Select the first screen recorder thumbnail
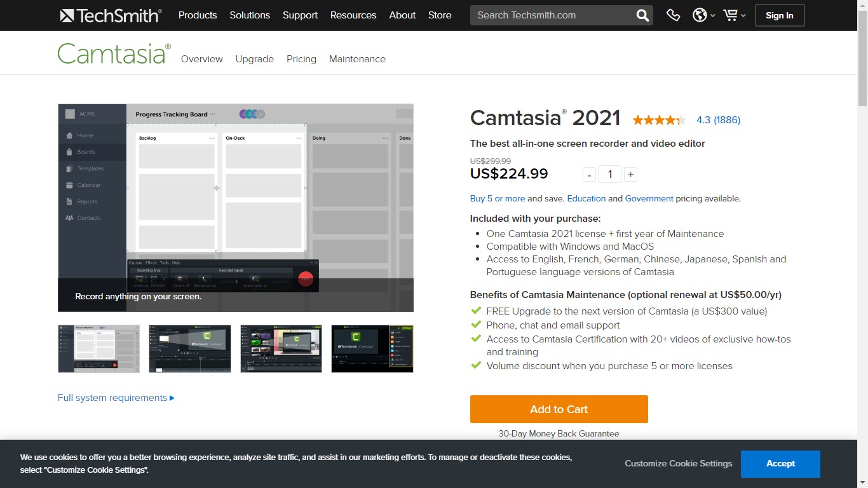The height and width of the screenshot is (488, 868). pos(98,349)
